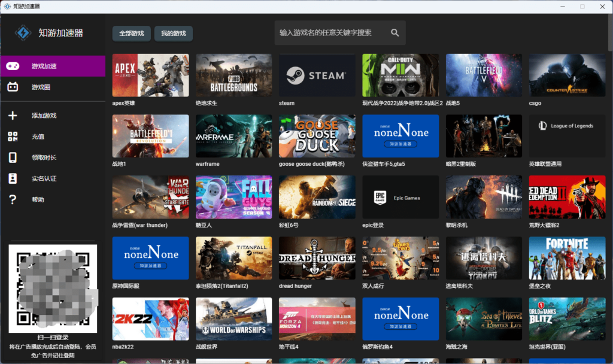The image size is (613, 364).
Task: Select the Battlefield V thumbnail
Action: 484,75
